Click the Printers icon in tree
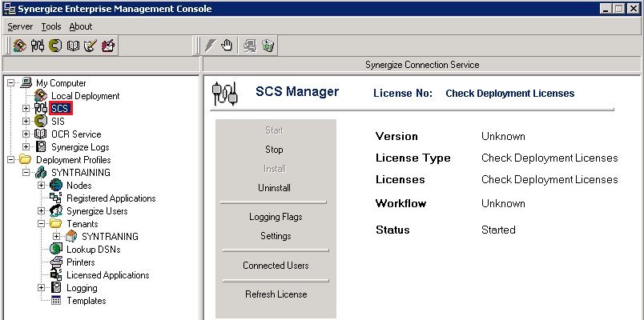Image resolution: width=644 pixels, height=320 pixels. [x=56, y=262]
